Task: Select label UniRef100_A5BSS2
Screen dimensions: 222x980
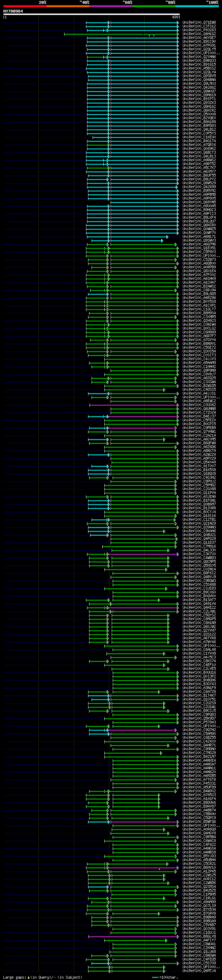Action: (199, 68)
